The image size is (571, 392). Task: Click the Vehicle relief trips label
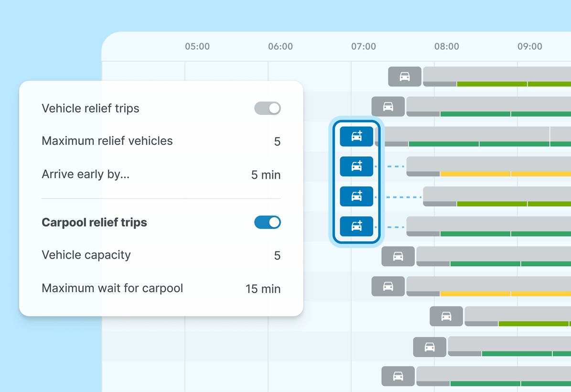tap(90, 108)
